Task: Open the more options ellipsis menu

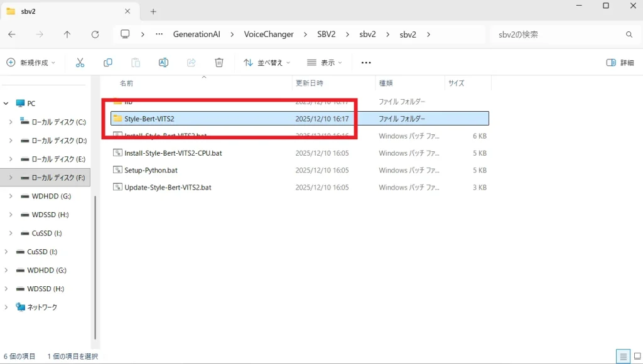Action: click(367, 63)
